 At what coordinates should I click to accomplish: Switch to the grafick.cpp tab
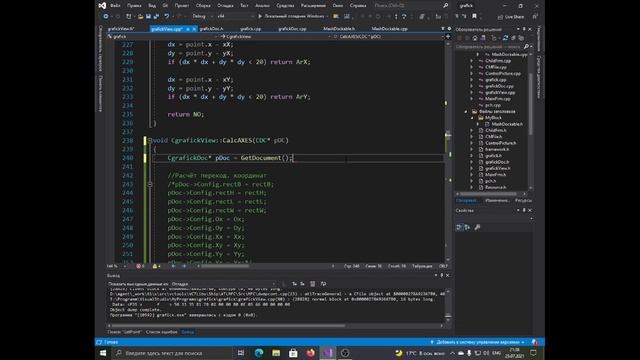(251, 29)
